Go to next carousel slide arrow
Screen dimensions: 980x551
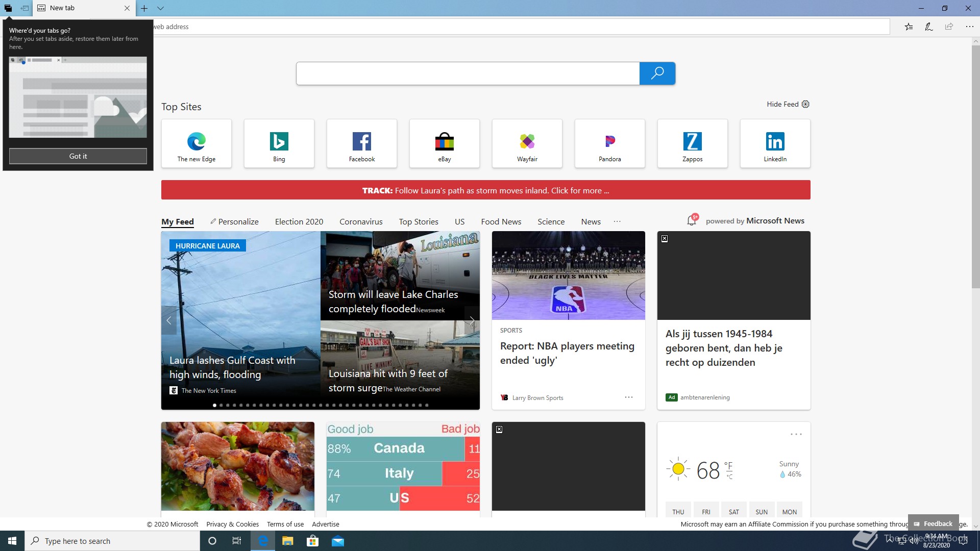(x=472, y=320)
